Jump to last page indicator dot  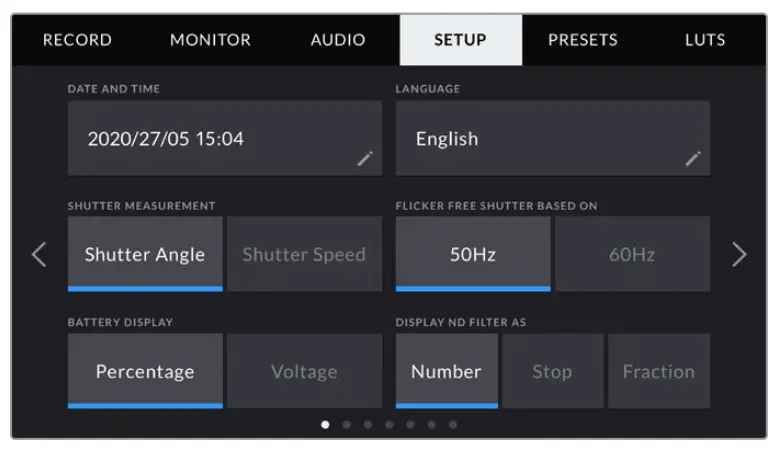point(453,425)
